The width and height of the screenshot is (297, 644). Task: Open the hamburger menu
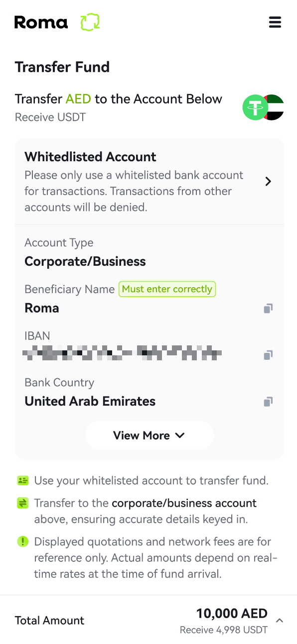coord(275,22)
